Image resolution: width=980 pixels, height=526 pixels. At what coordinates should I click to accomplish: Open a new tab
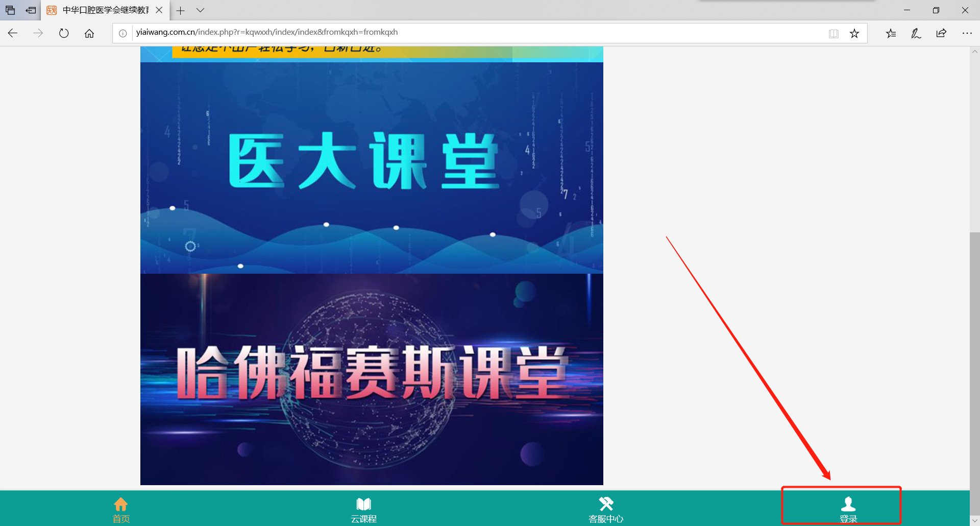(x=181, y=10)
